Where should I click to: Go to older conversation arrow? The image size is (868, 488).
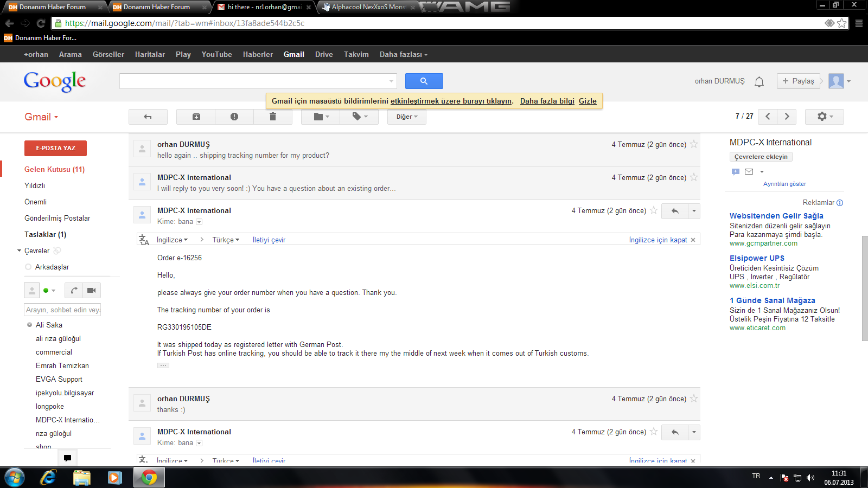point(787,117)
